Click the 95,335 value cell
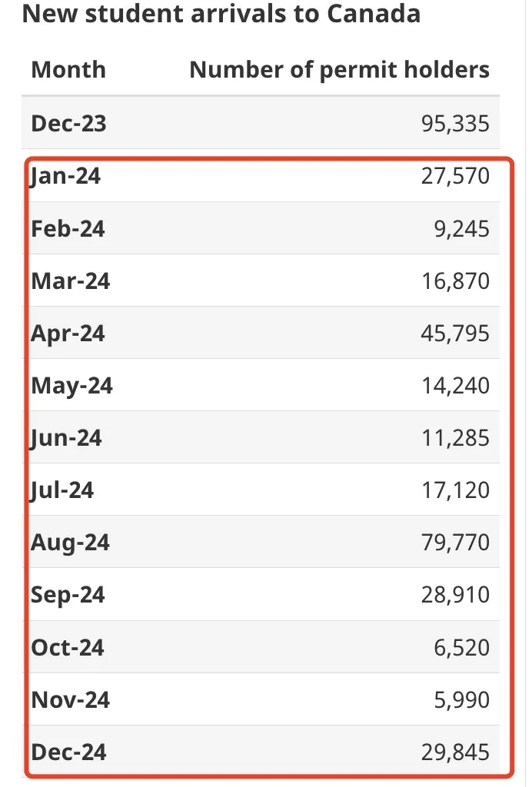 (x=455, y=123)
